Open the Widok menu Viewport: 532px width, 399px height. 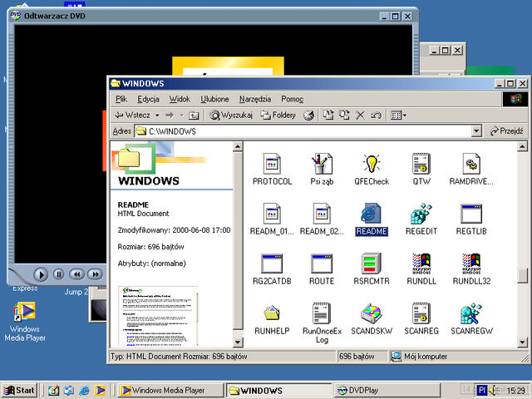(x=180, y=99)
